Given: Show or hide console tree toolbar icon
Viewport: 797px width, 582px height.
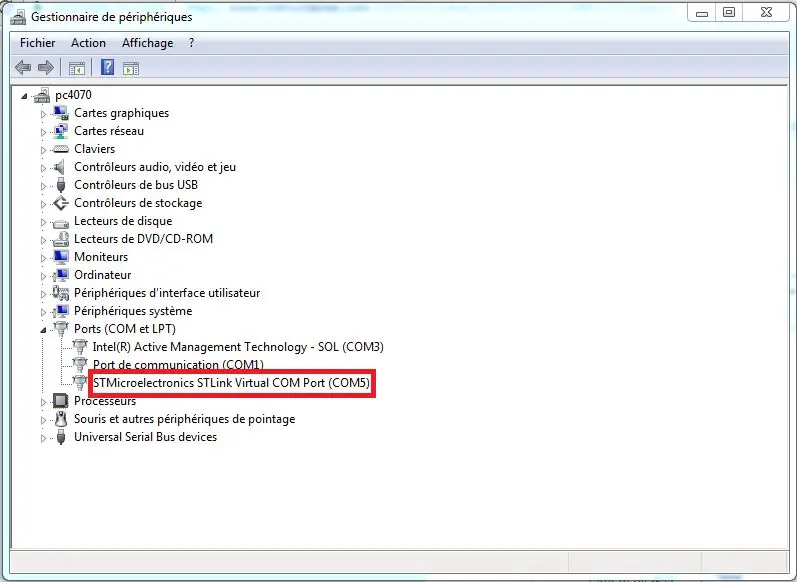Looking at the screenshot, I should 77,68.
